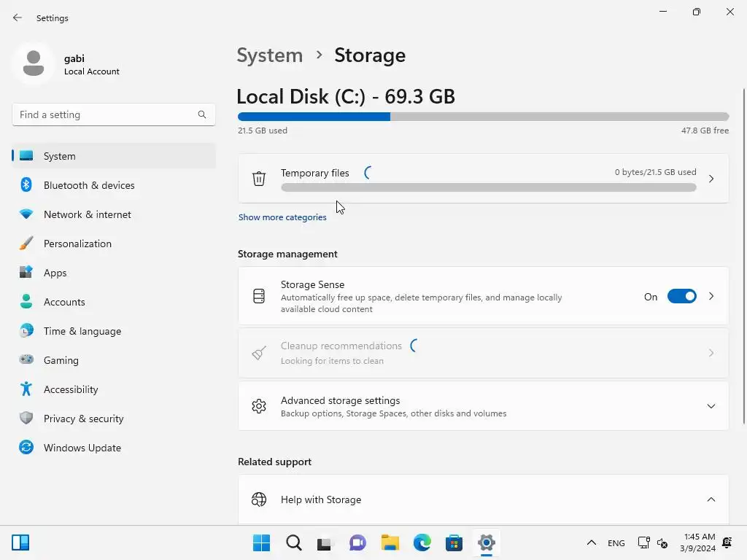Open File Explorer from the taskbar
The width and height of the screenshot is (747, 560).
(x=390, y=542)
